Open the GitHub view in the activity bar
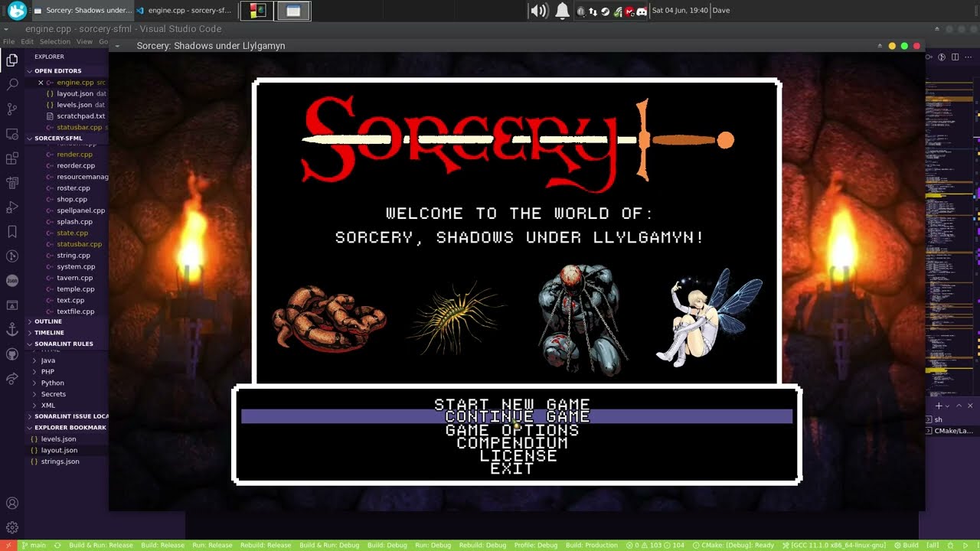The height and width of the screenshot is (551, 980). pyautogui.click(x=12, y=354)
